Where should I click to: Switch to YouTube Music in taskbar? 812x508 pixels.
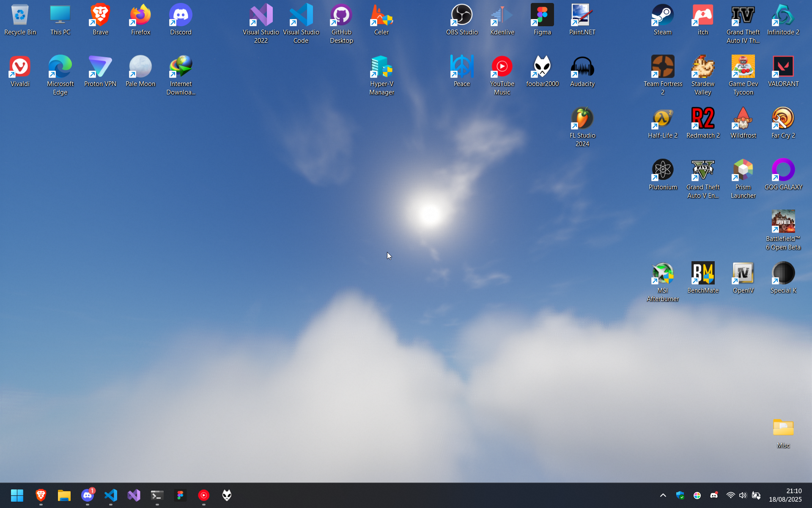(x=204, y=495)
